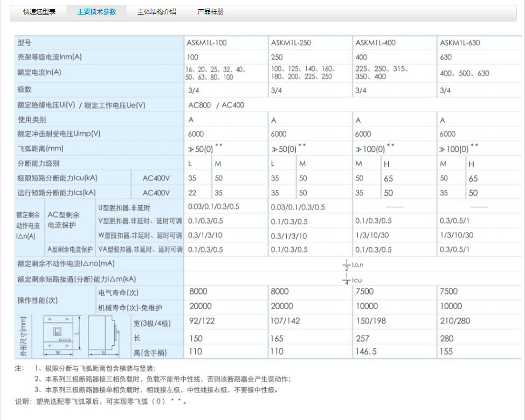Click the 飞弧距离(mm) row label
Image resolution: width=525 pixels, height=420 pixels.
click(40, 149)
